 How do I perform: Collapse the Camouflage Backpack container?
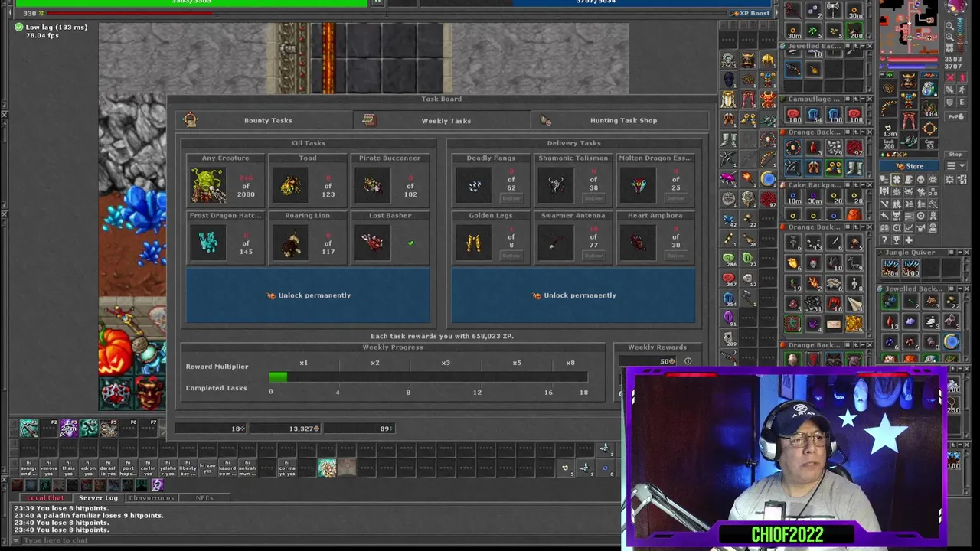click(x=863, y=99)
